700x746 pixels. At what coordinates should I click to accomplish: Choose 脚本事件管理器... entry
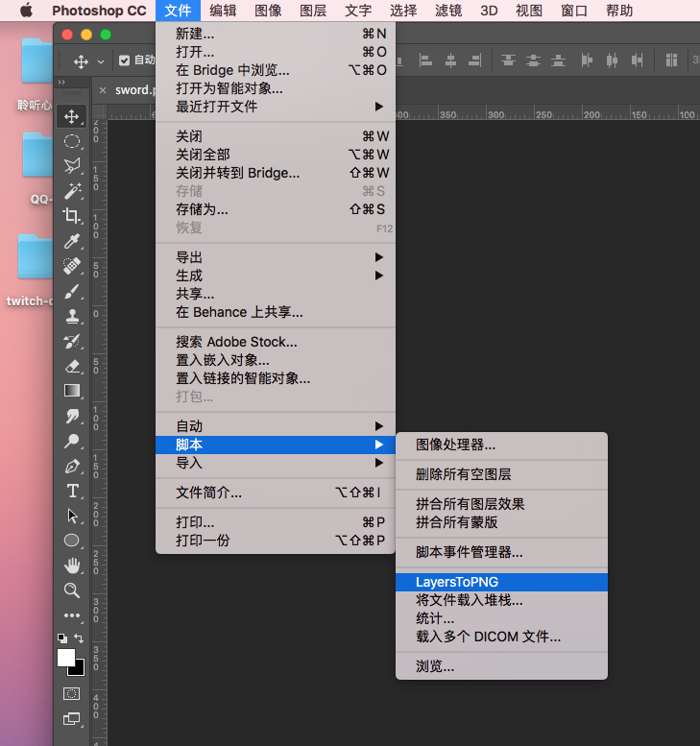(501, 552)
